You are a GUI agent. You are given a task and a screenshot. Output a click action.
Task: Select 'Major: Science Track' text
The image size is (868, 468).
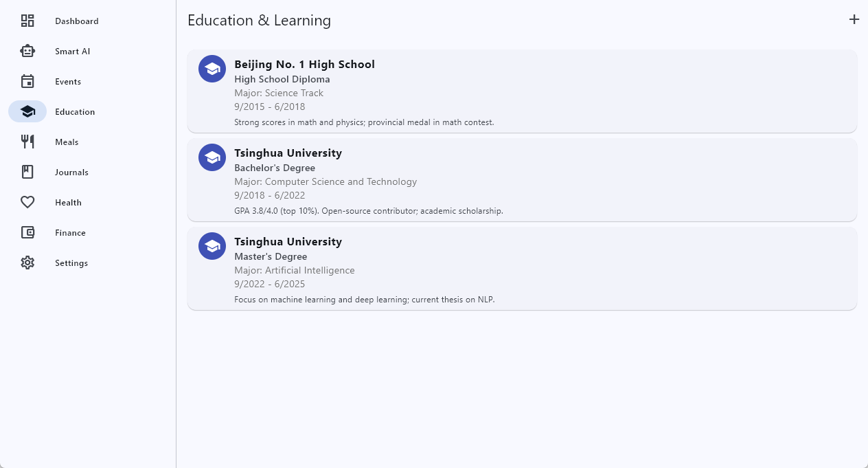point(279,93)
